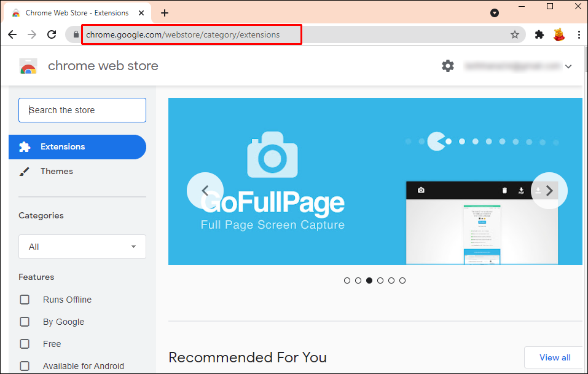
Task: Jump to sixth carousel dot
Action: (x=402, y=280)
